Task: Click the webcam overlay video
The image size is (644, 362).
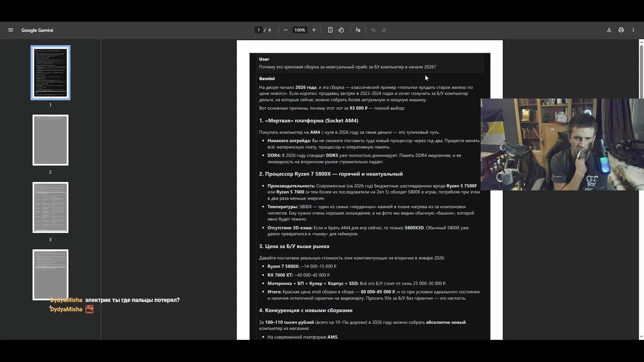Action: tap(562, 144)
